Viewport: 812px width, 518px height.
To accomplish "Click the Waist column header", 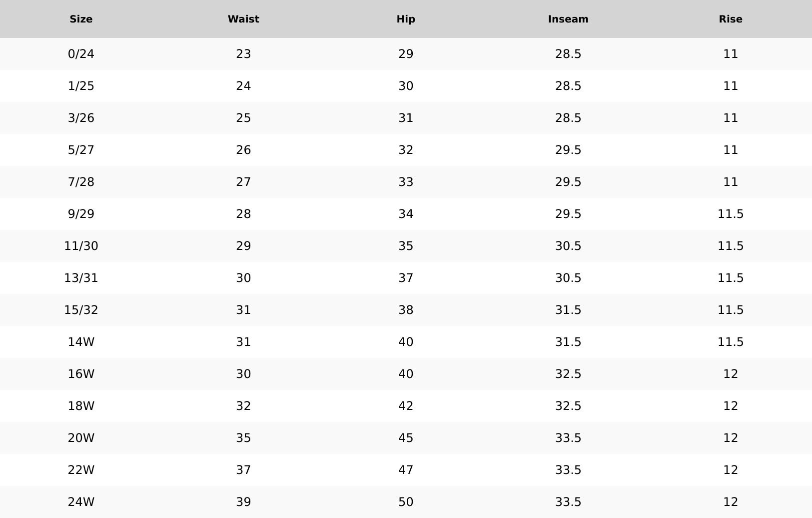I will point(243,19).
